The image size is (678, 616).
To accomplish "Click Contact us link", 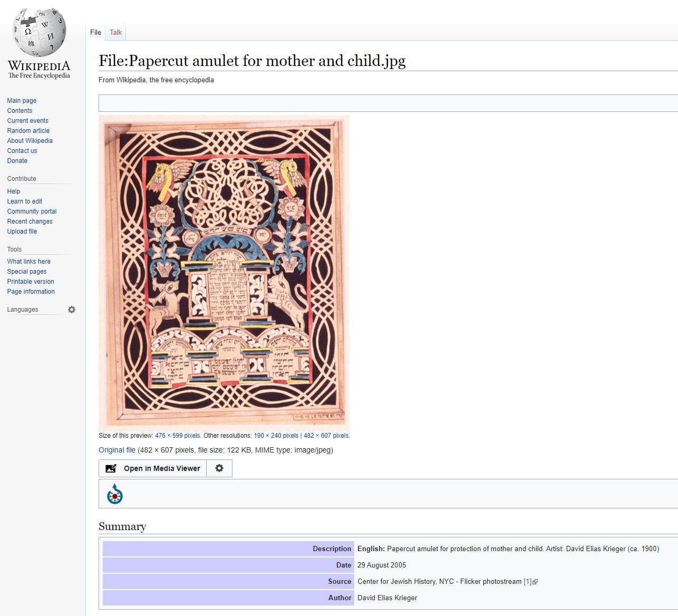I will point(22,151).
